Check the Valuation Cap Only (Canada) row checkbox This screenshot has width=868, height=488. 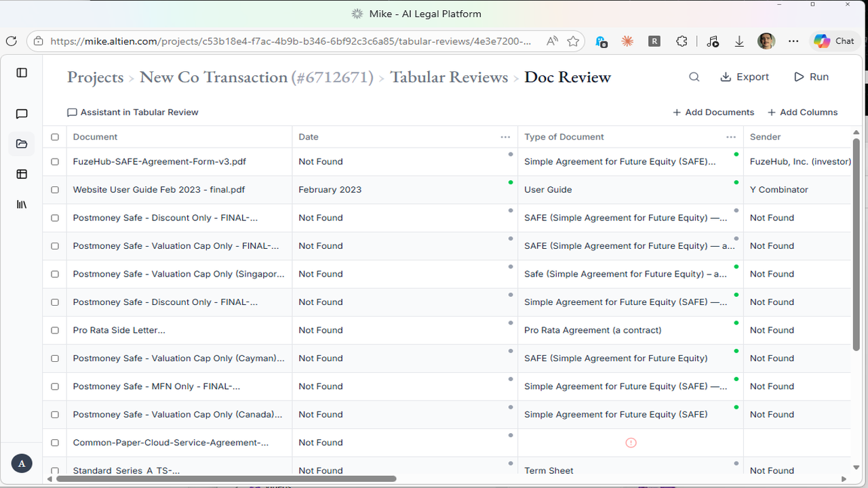pyautogui.click(x=55, y=415)
